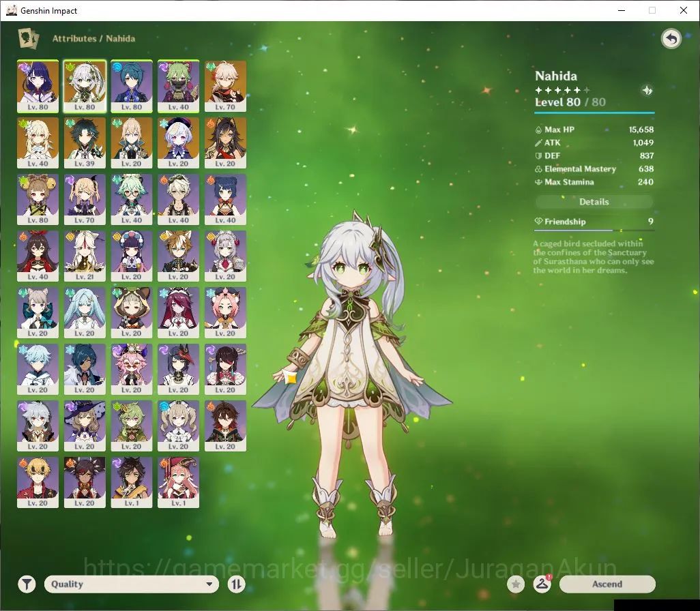Select Gaming's Pyro portrait
This screenshot has width=700, height=611.
tap(225, 426)
